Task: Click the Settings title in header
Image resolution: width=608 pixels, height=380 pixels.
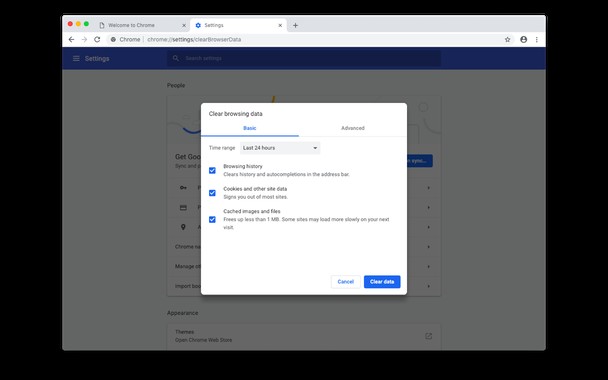Action: click(97, 59)
